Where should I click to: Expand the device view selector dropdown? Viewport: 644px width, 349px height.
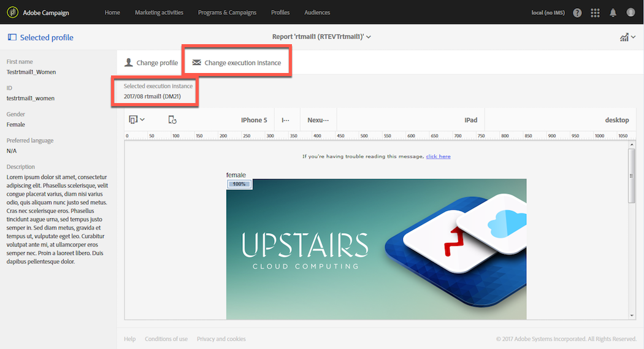137,120
